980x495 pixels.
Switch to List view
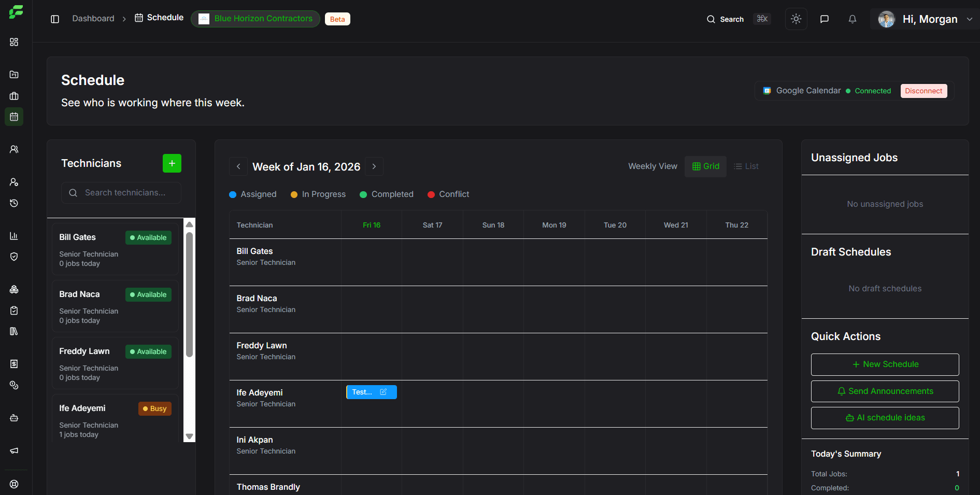tap(746, 166)
